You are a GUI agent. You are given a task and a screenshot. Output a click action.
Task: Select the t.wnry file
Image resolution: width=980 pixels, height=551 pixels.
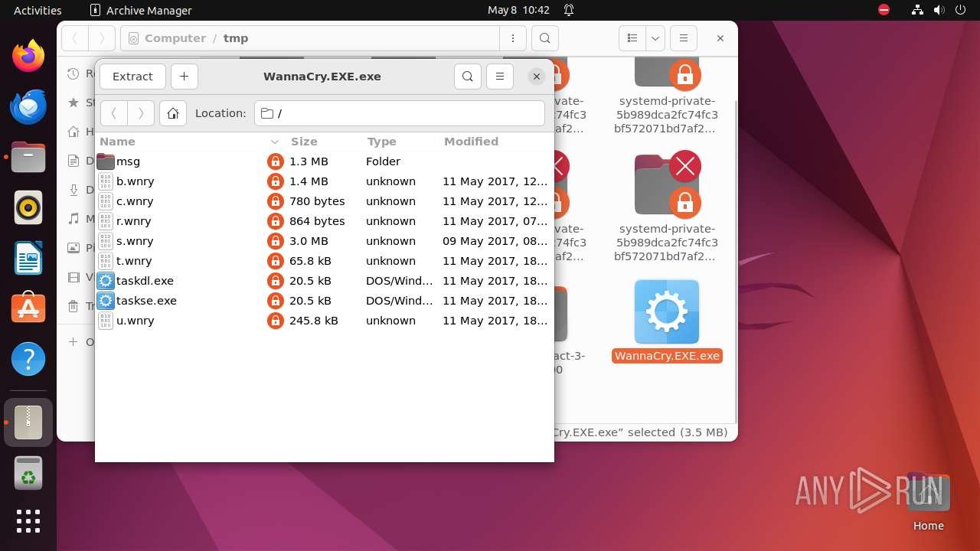[324, 261]
